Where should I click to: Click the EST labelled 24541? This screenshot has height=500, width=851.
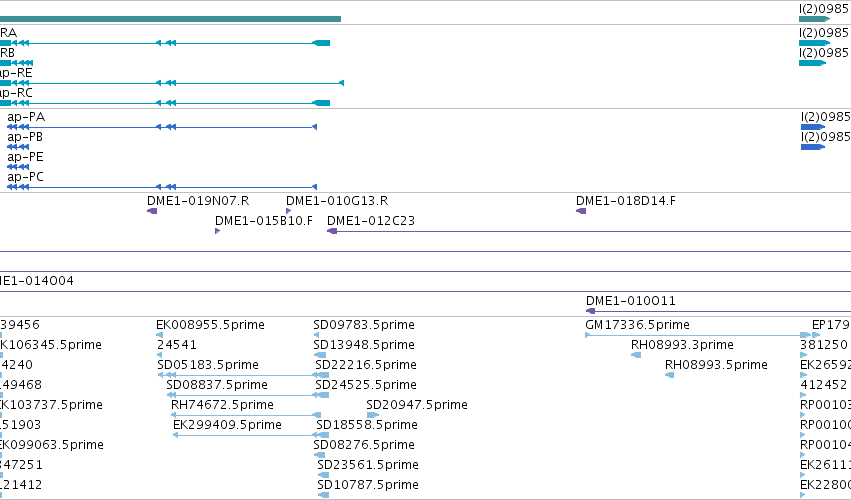click(x=177, y=345)
